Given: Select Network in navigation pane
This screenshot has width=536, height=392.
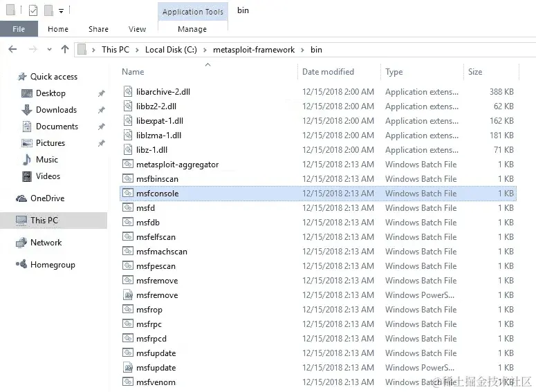Looking at the screenshot, I should click(x=46, y=242).
